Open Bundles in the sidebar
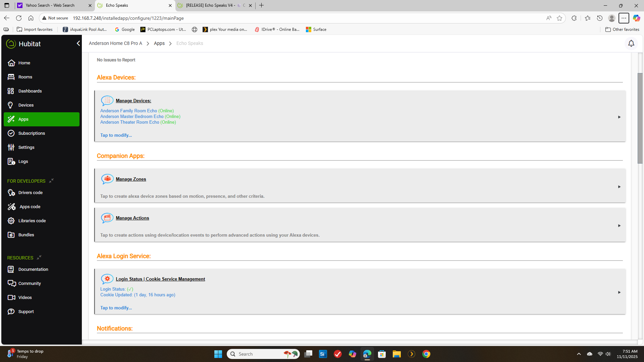The image size is (644, 362). click(x=26, y=235)
